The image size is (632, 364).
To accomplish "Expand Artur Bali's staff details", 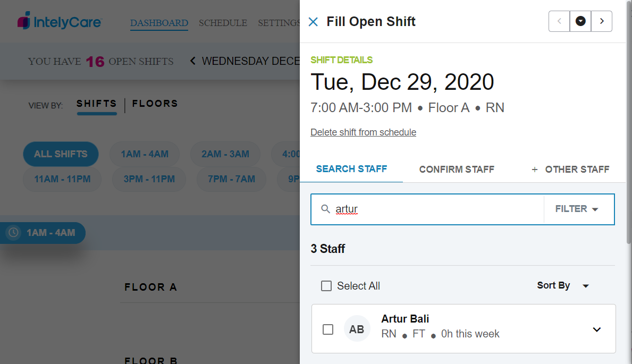I will 597,329.
